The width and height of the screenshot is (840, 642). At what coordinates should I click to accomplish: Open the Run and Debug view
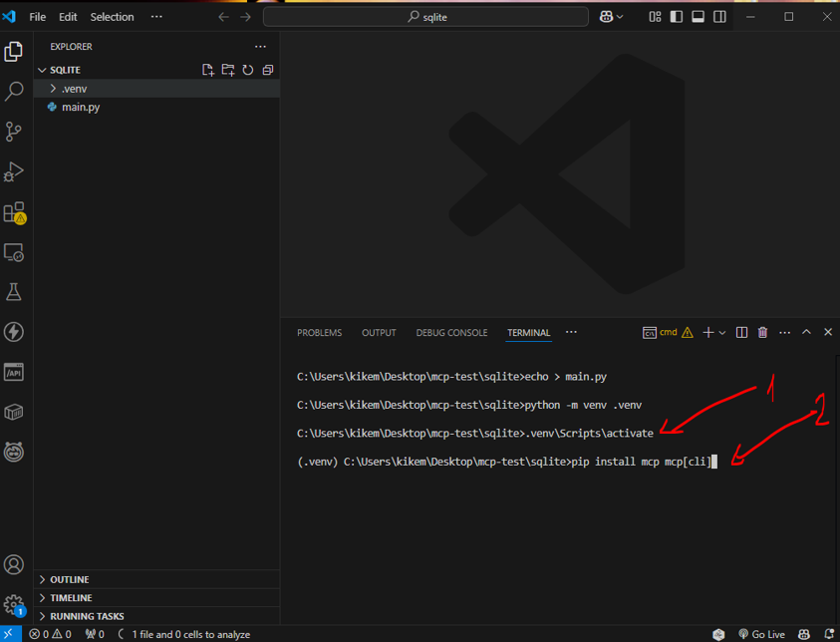[14, 171]
